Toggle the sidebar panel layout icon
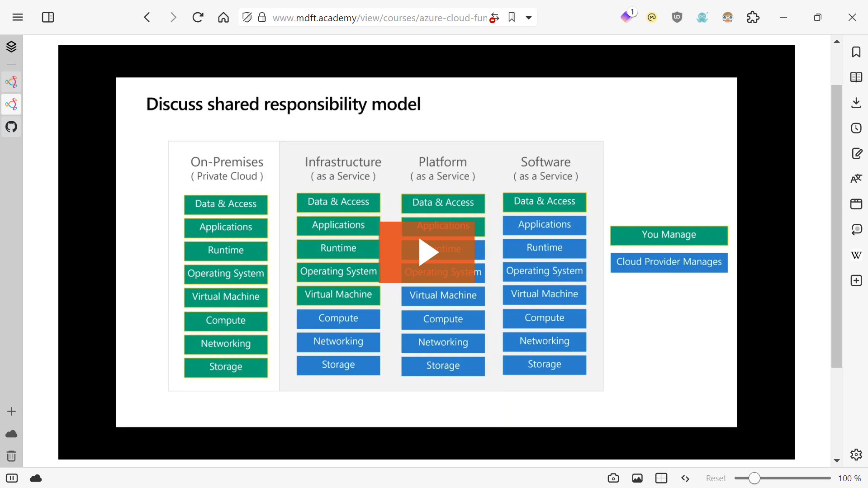 [48, 17]
